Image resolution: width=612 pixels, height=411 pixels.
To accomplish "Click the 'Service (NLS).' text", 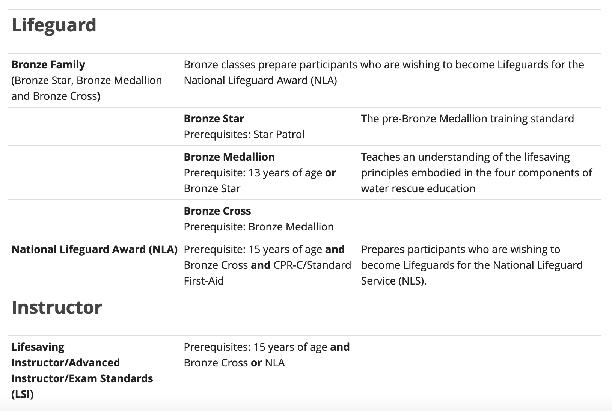I will tap(394, 281).
